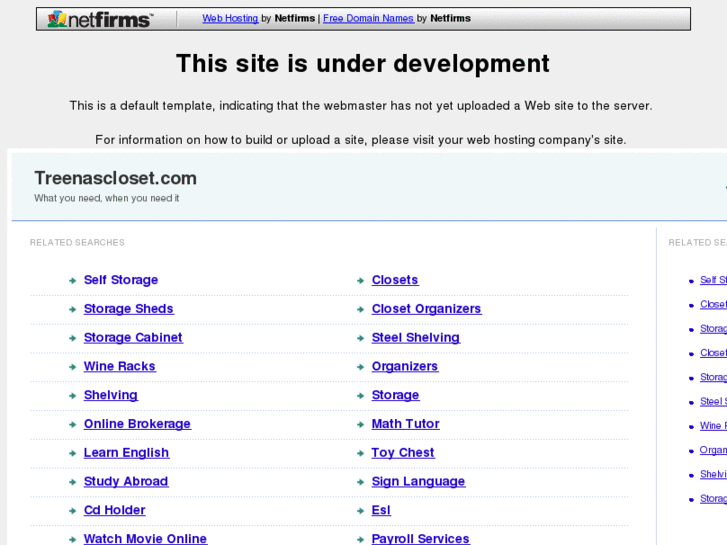Open the Learn English link

[126, 452]
